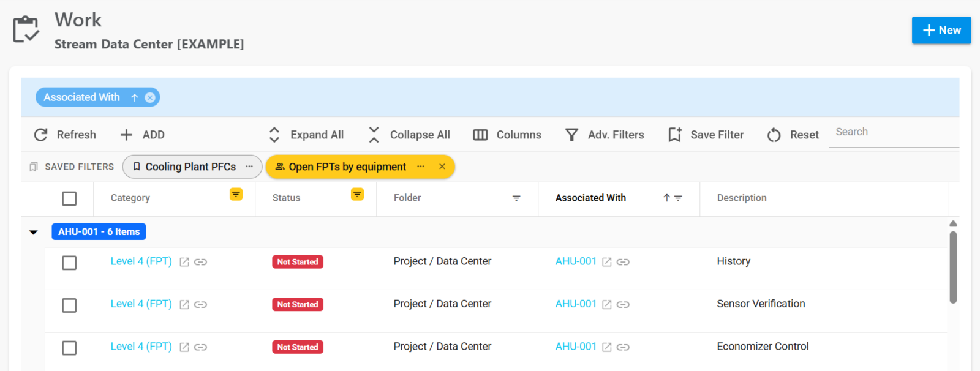Click Expand All

306,135
